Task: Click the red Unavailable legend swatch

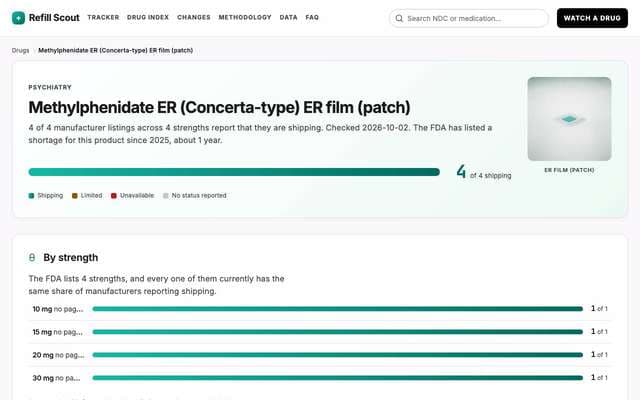Action: pos(114,196)
